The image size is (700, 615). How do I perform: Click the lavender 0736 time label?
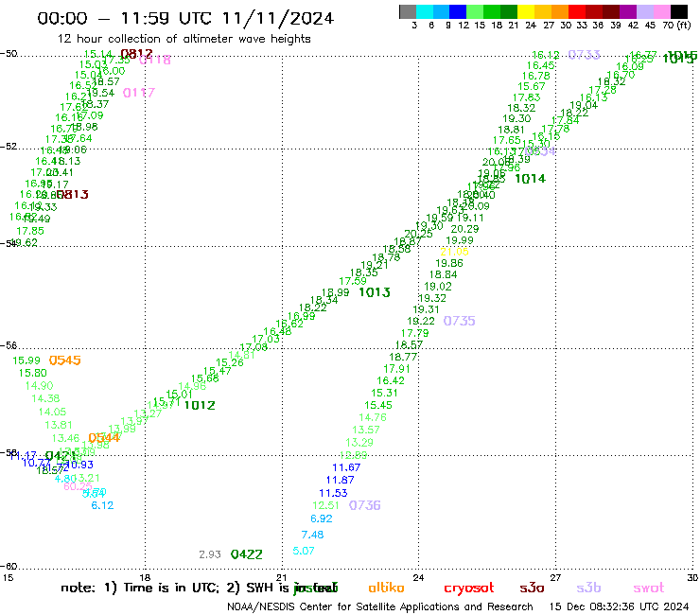tap(365, 505)
